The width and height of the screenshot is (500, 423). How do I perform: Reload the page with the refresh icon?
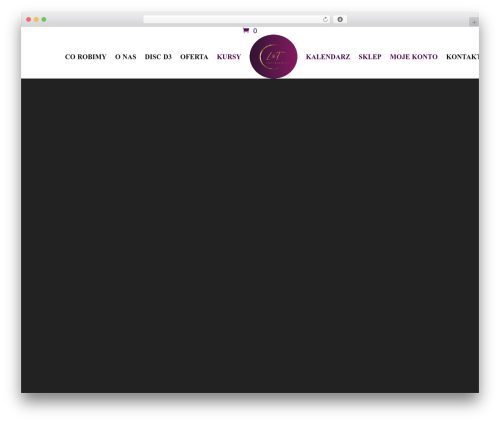[x=325, y=19]
